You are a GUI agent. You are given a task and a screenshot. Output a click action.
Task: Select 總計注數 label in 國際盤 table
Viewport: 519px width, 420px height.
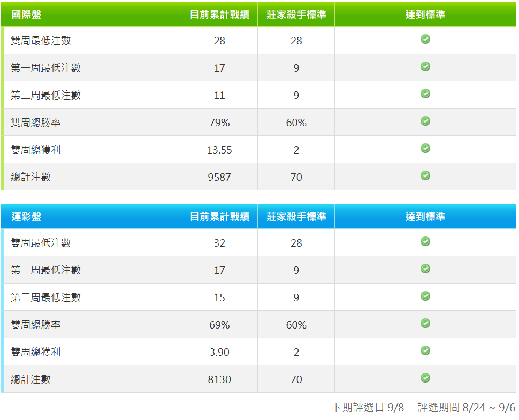click(x=31, y=177)
